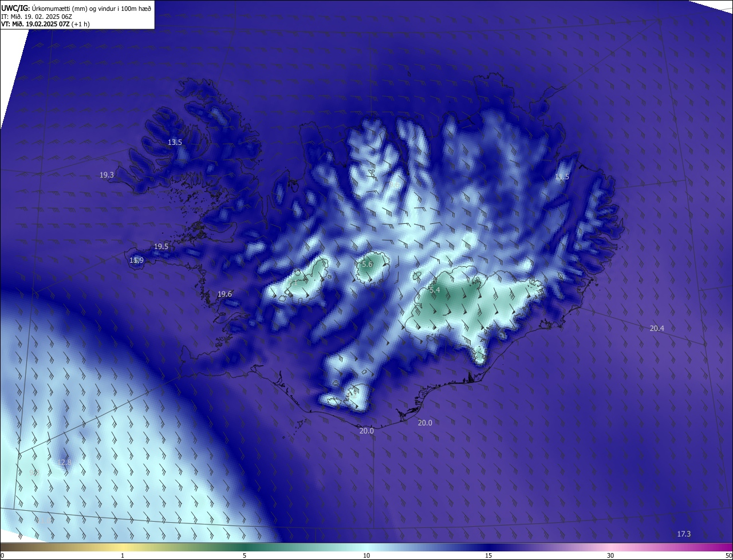
Task: Click the brown start of the color scale
Action: coord(7,547)
